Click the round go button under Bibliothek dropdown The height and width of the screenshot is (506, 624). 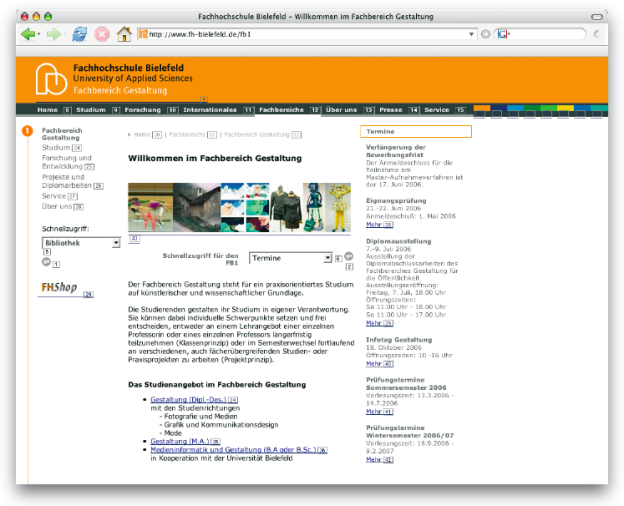(46, 262)
